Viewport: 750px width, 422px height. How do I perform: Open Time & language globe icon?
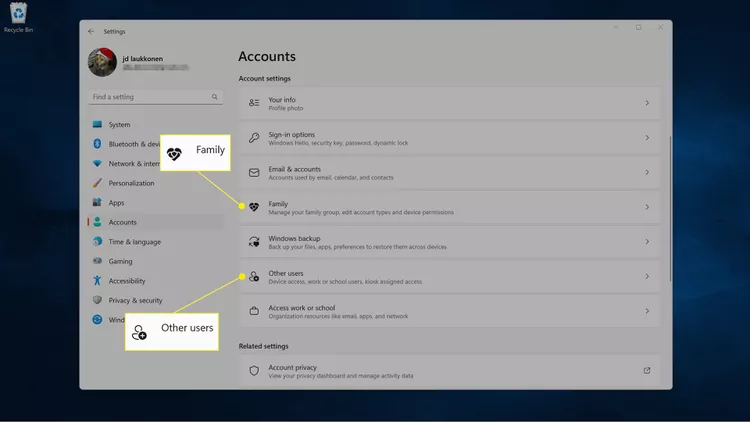[x=97, y=242]
